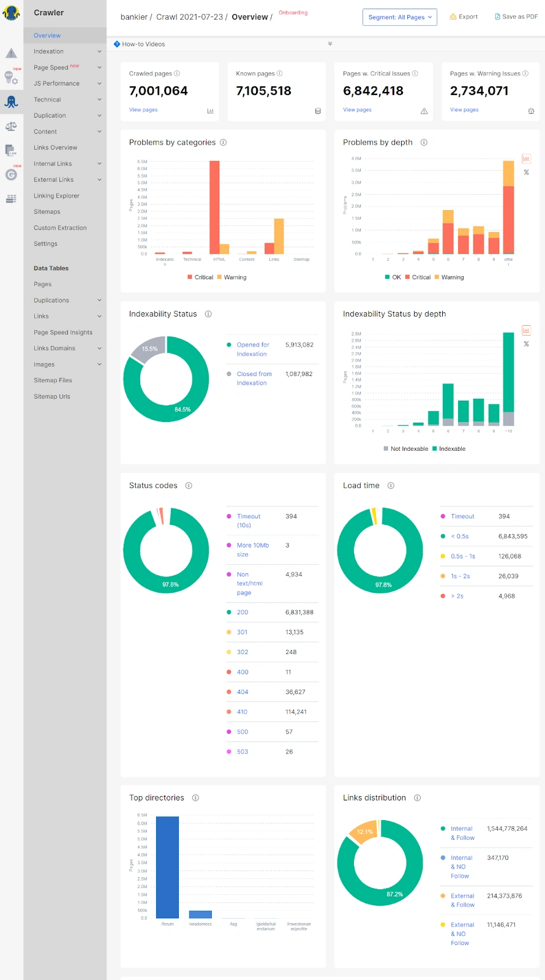Open the Log analyzer sidebar icon

[x=11, y=150]
